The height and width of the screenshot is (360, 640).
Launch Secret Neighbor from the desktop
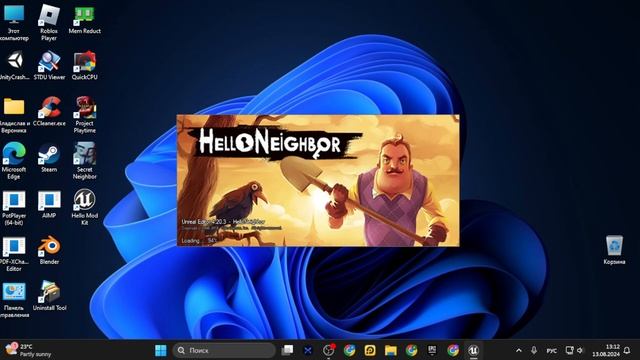pos(84,161)
